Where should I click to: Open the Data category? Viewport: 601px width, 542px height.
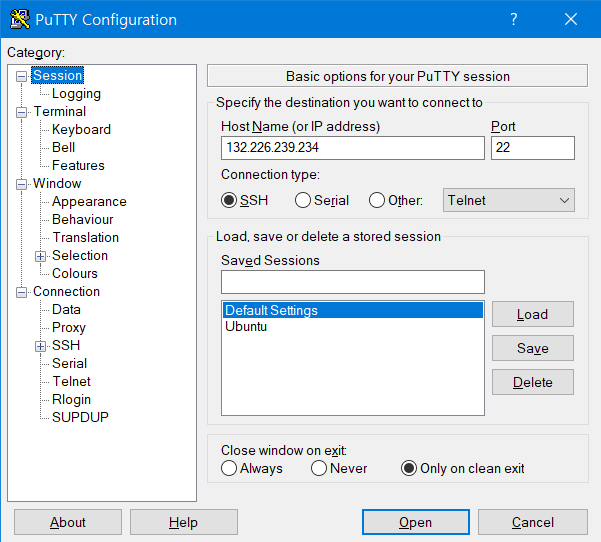pyautogui.click(x=66, y=310)
